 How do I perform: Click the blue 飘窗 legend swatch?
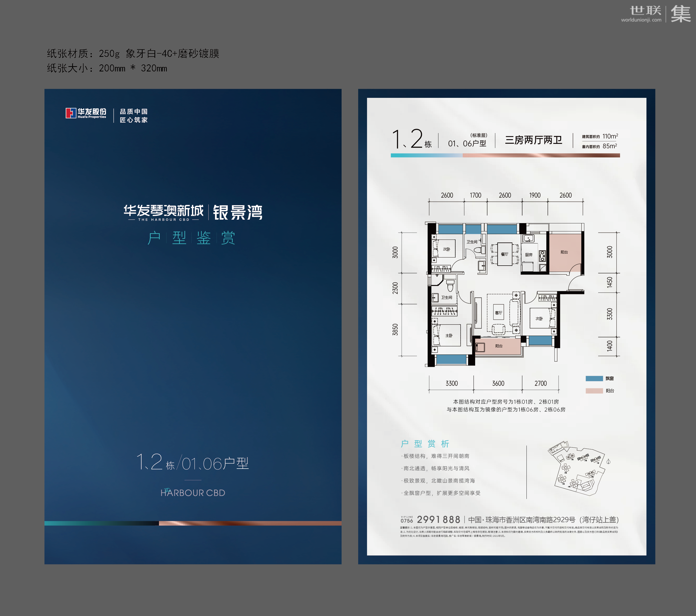594,378
